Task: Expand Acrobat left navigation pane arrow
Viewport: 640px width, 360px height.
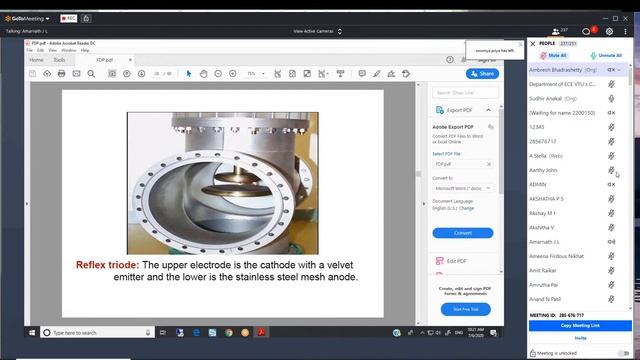Action: pyautogui.click(x=27, y=204)
